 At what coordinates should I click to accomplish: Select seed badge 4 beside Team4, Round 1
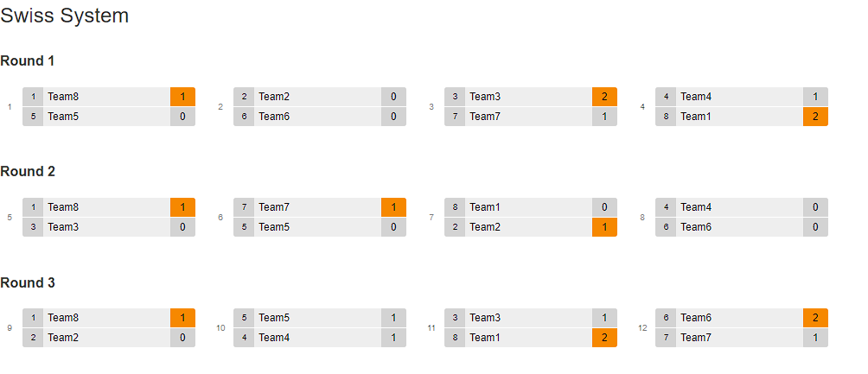click(666, 97)
